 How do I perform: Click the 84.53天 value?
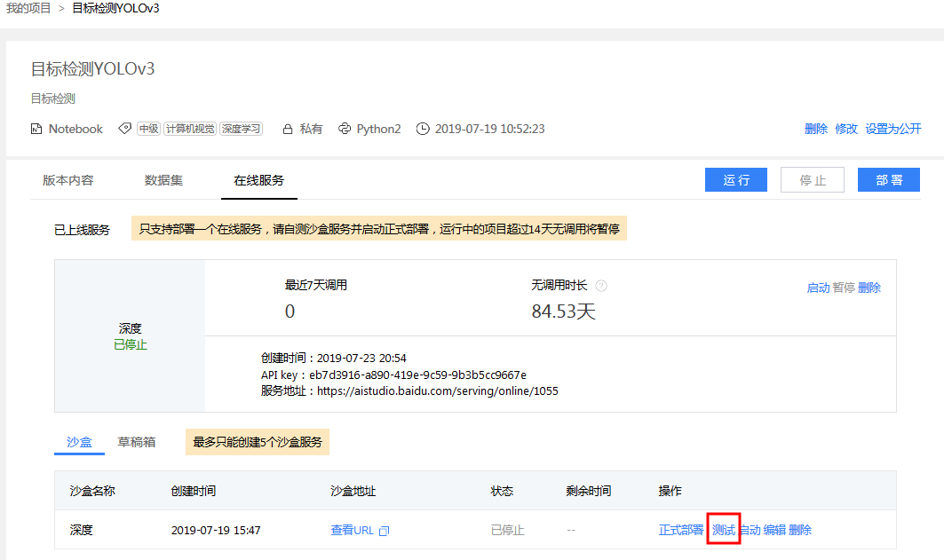click(564, 312)
